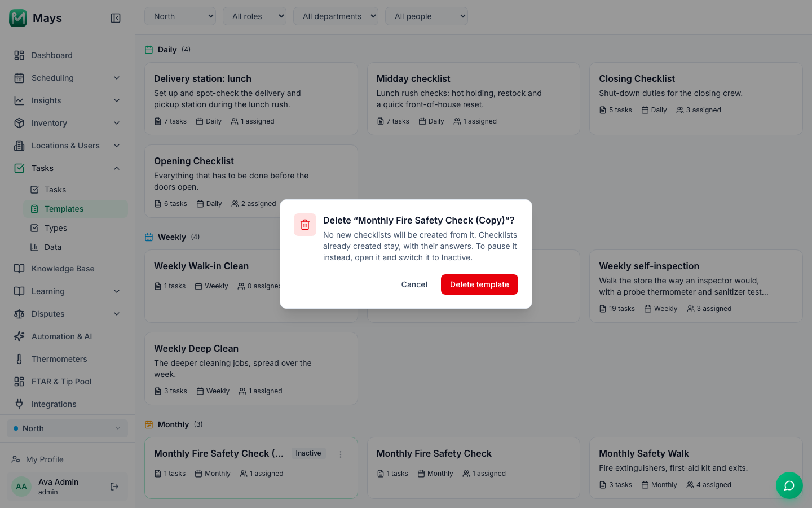Screen dimensions: 812x508
Task: Click the Learning book icon
Action: (19, 291)
